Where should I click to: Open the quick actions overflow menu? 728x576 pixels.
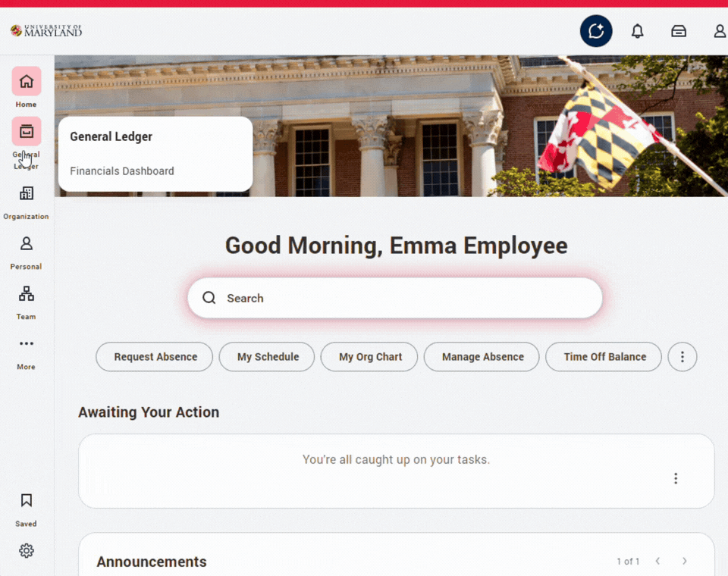point(682,357)
